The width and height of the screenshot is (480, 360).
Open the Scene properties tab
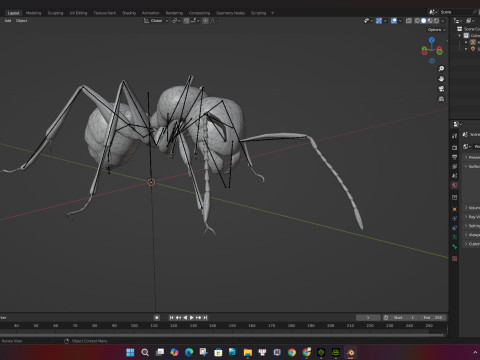pos(455,176)
